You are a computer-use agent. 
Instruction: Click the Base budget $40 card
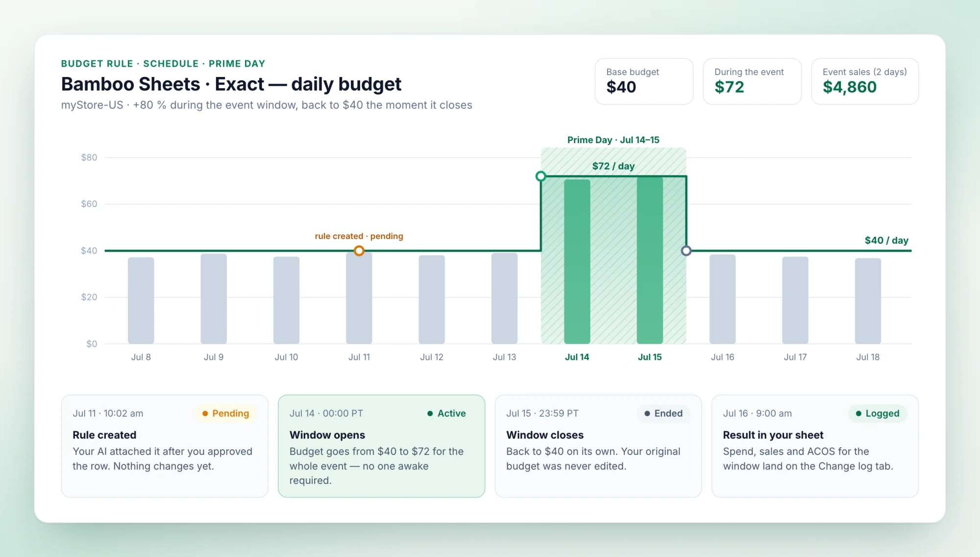[x=644, y=81]
